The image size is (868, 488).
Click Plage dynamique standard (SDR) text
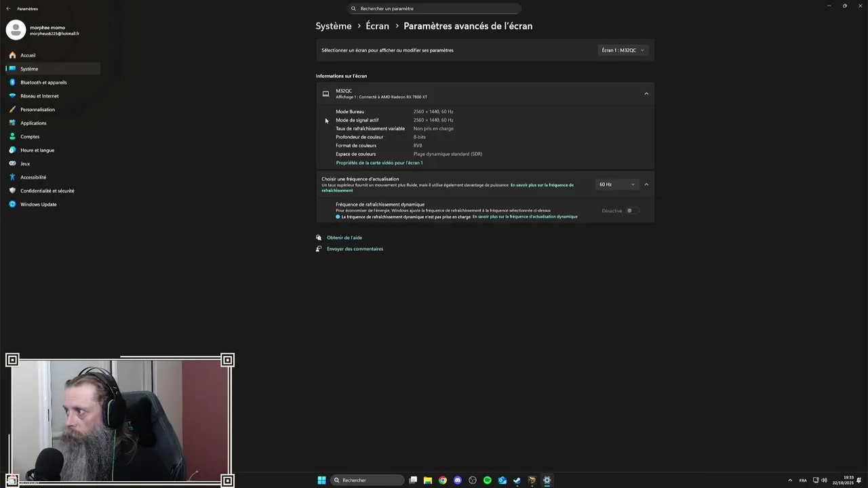(448, 154)
